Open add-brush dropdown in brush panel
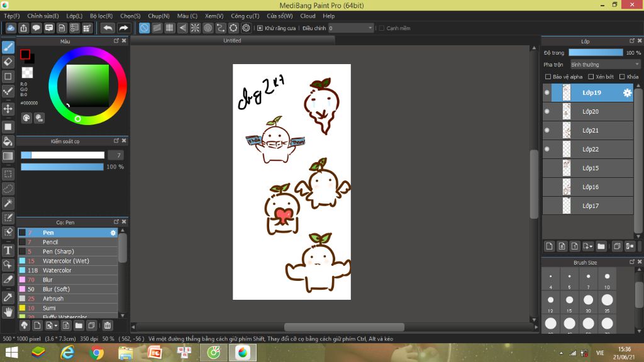 coord(52,326)
